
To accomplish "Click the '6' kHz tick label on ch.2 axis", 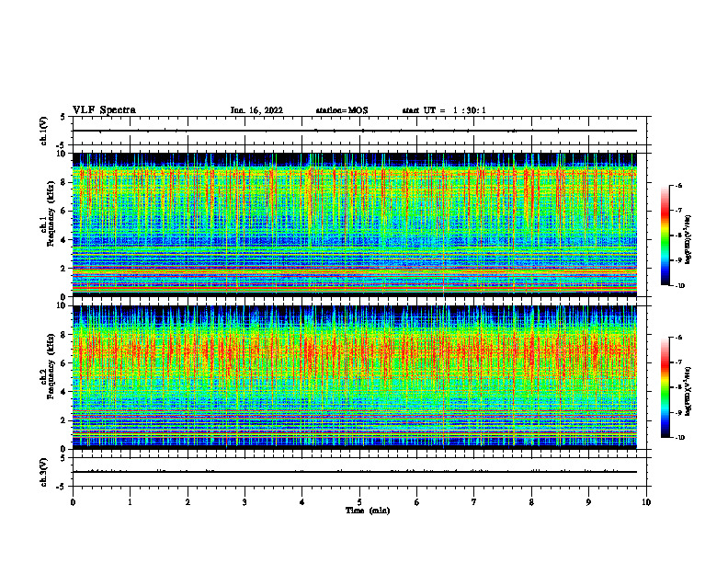I will coord(63,363).
